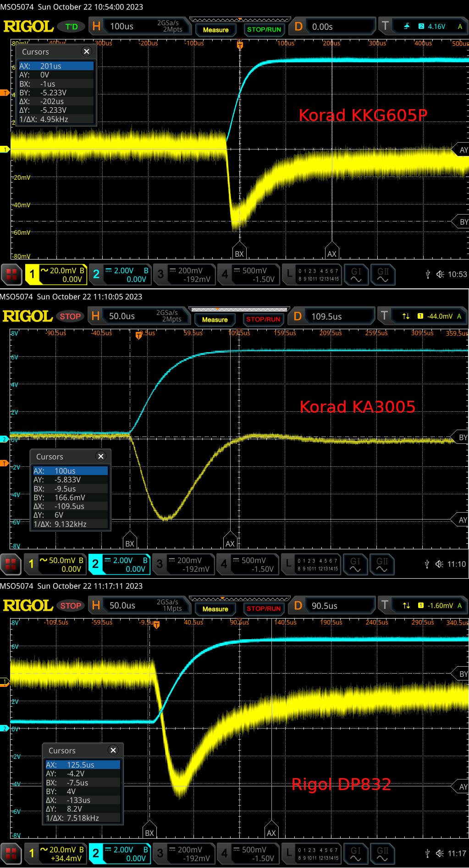Close the Cursors panel in DP832 capture

point(113,750)
